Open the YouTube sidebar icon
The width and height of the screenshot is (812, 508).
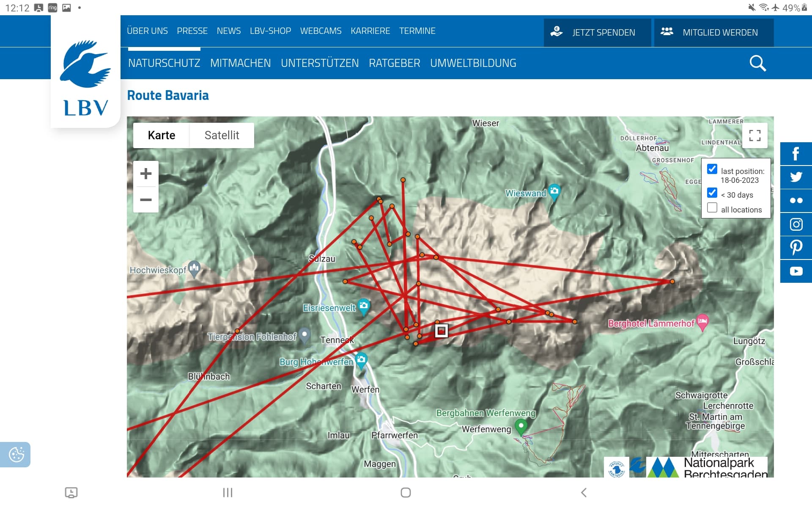coord(796,271)
